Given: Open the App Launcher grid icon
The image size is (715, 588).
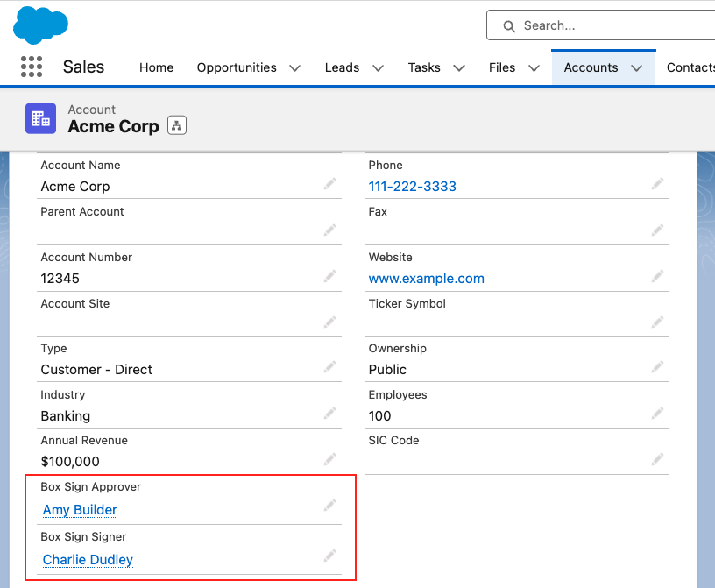Looking at the screenshot, I should (x=31, y=67).
